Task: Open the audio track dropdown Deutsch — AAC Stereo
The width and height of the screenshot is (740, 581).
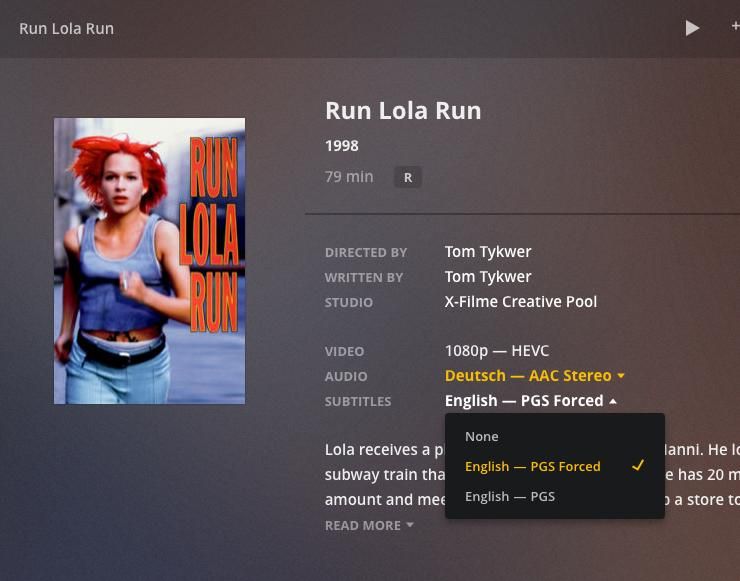Action: coord(535,376)
